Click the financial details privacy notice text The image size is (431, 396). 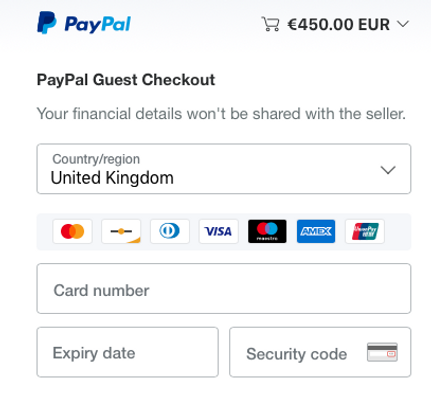(221, 114)
